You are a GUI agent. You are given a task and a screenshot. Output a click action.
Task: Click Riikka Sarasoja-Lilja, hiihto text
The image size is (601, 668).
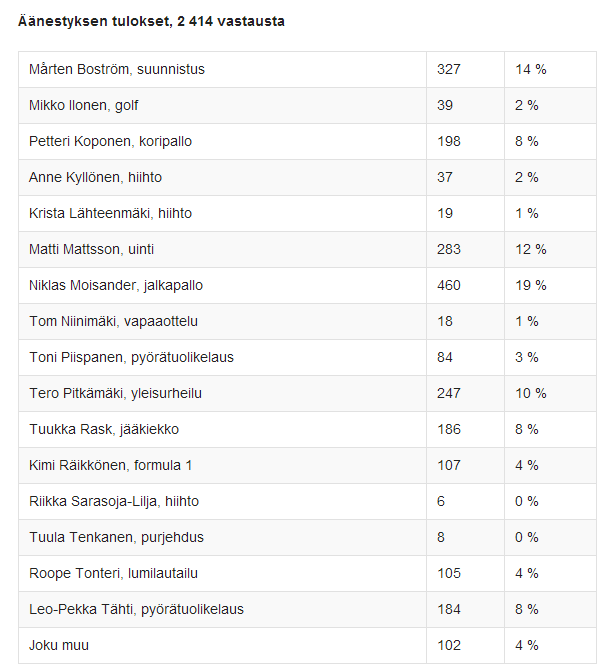pyautogui.click(x=114, y=501)
